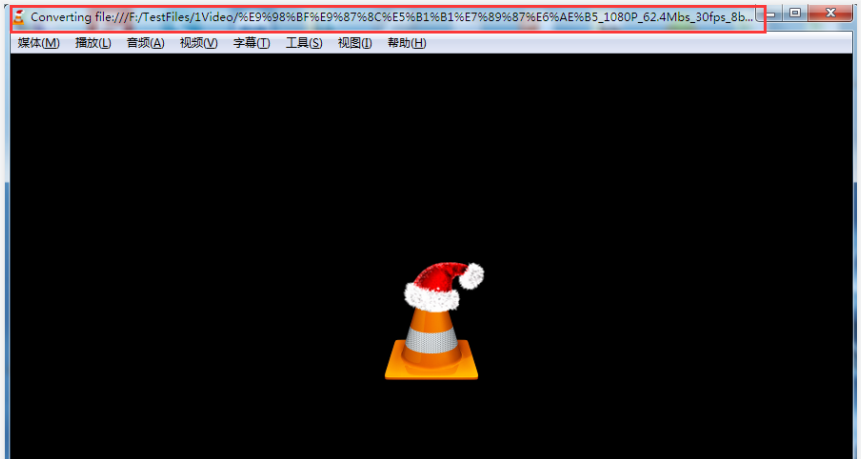861x459 pixels.
Task: Open the 播放(L) menu
Action: point(93,43)
